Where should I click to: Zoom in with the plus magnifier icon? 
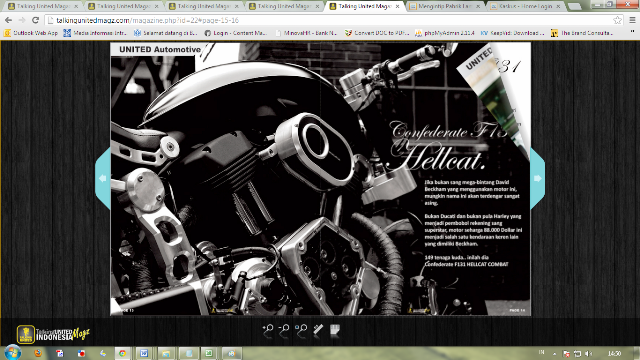coord(268,330)
